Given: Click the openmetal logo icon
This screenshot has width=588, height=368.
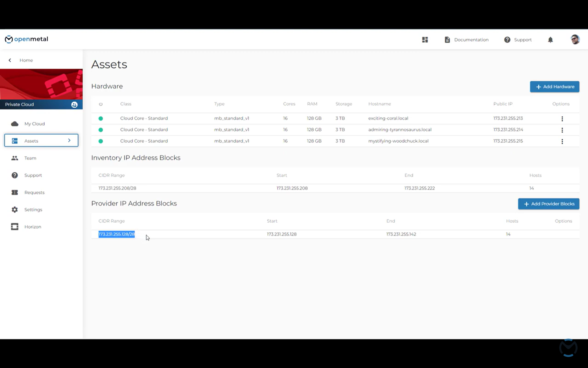Looking at the screenshot, I should [9, 39].
